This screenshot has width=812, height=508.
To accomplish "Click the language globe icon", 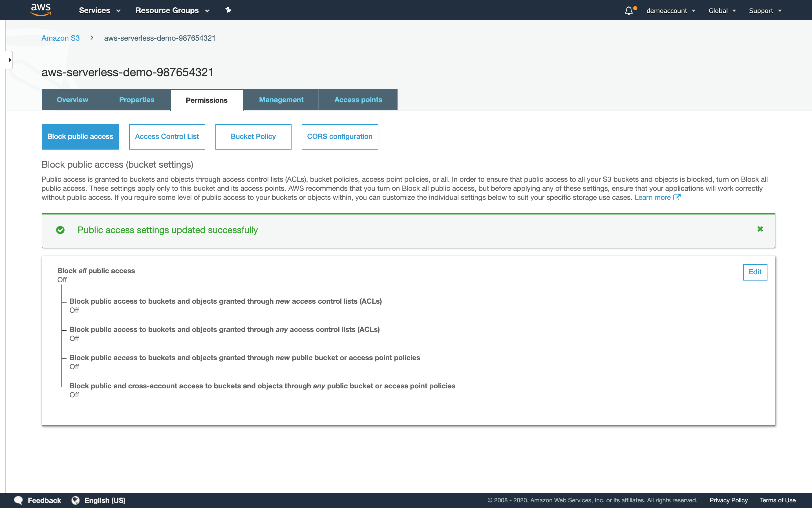I will coord(76,500).
